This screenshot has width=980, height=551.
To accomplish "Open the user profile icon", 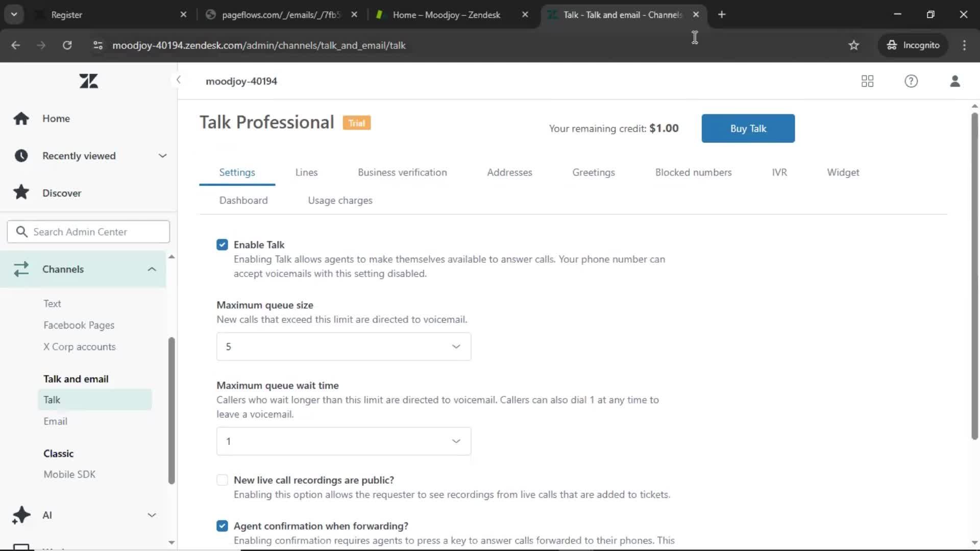I will [955, 81].
